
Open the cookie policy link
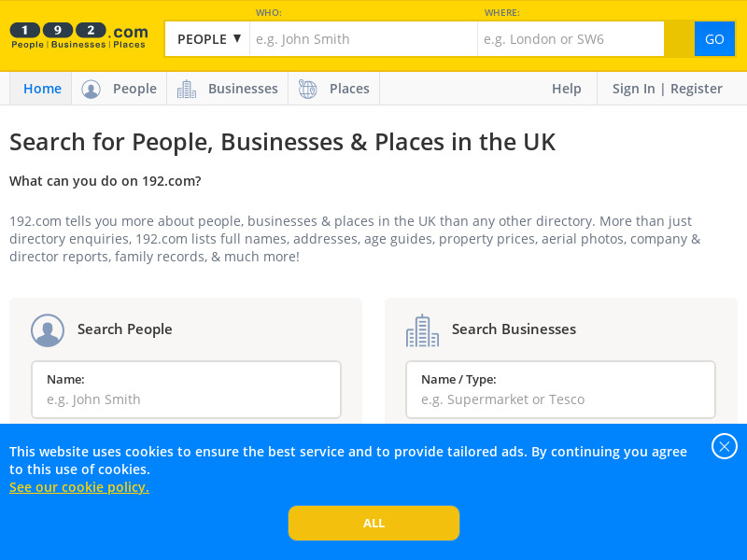click(x=78, y=486)
